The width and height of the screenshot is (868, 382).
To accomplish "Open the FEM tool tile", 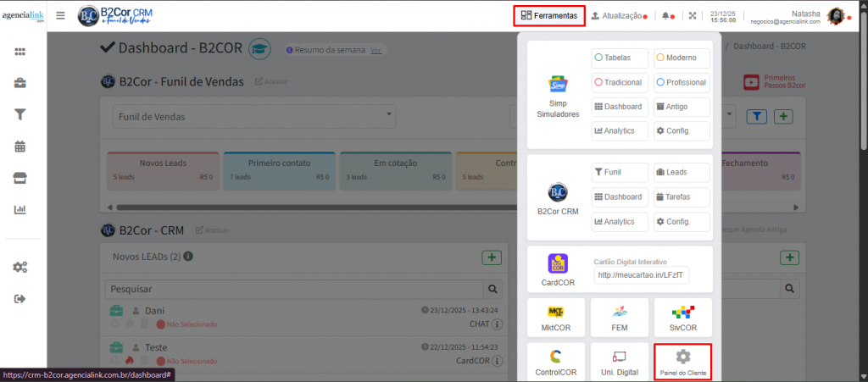I will (619, 317).
